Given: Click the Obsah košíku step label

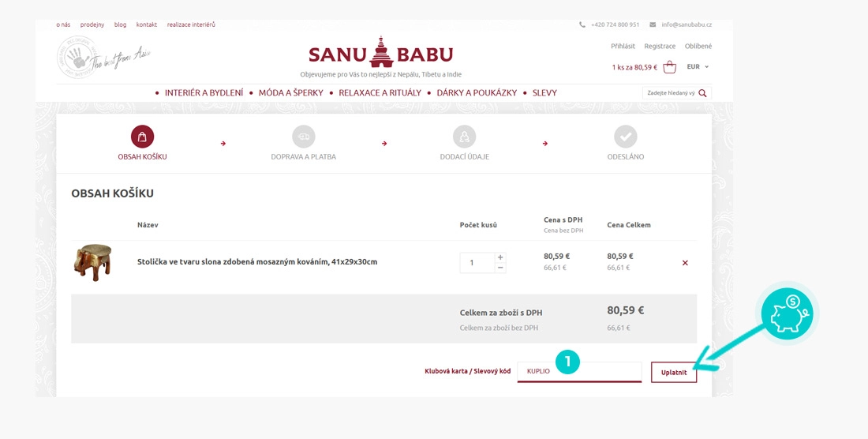Looking at the screenshot, I should tap(142, 156).
